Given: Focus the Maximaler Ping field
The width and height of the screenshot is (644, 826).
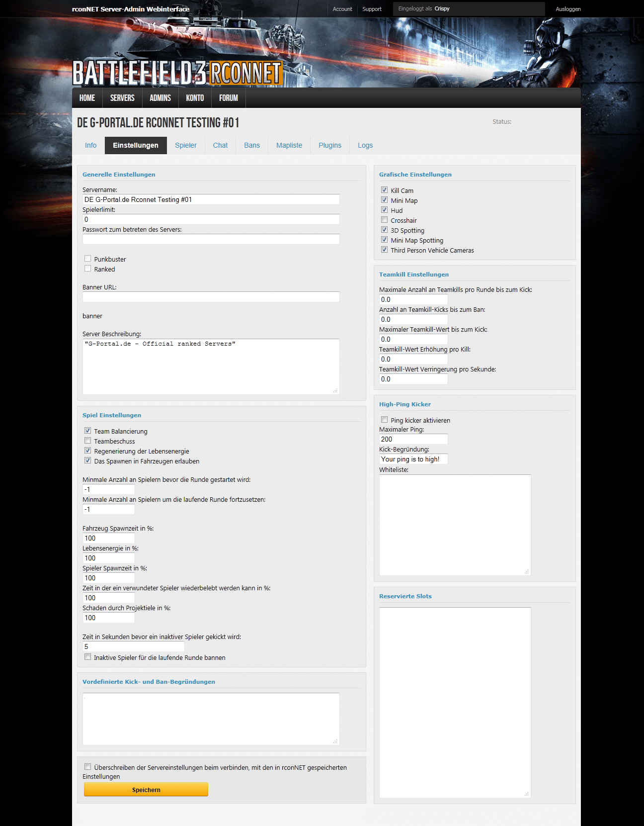Looking at the screenshot, I should [x=413, y=439].
